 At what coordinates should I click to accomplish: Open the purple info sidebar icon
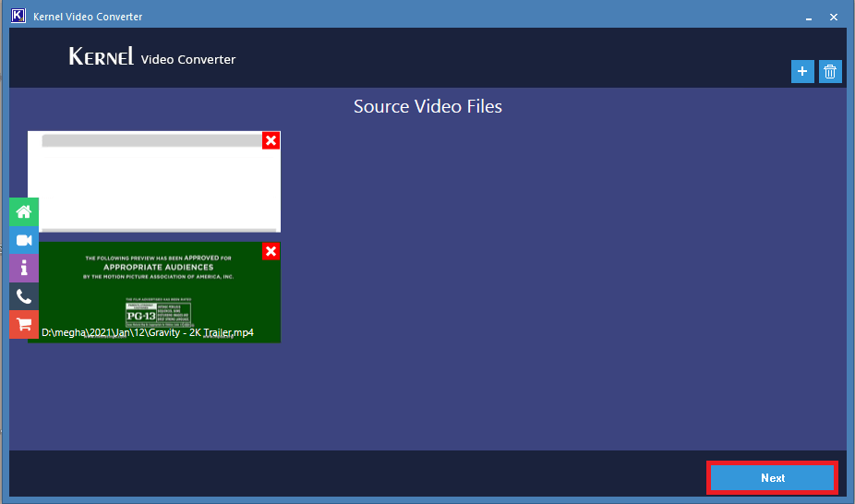24,268
